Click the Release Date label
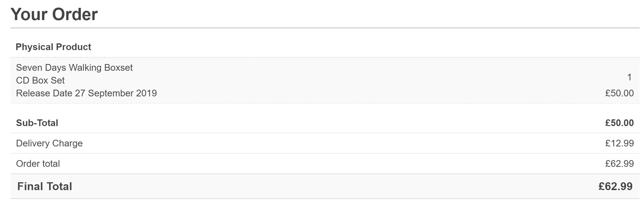Screen dimensions: 644x200 point(44,93)
